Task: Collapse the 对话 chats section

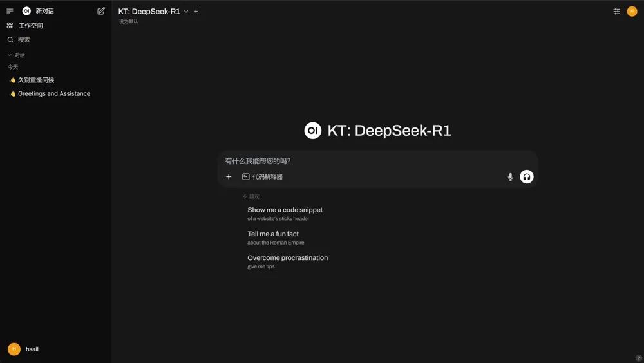Action: [17, 55]
